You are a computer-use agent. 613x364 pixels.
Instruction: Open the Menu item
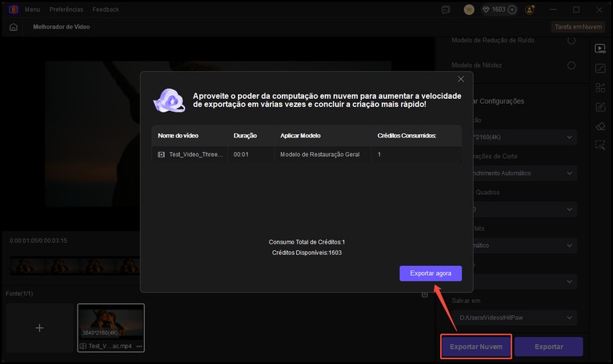[x=32, y=9]
